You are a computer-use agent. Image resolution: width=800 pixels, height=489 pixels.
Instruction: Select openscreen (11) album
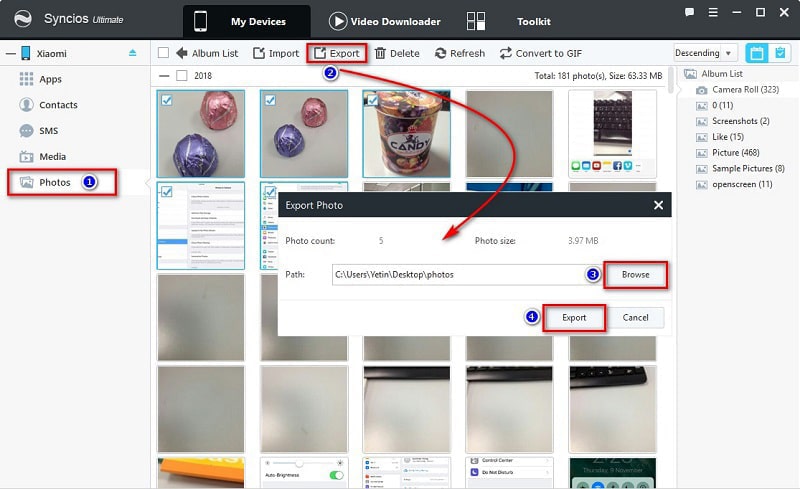pyautogui.click(x=742, y=184)
